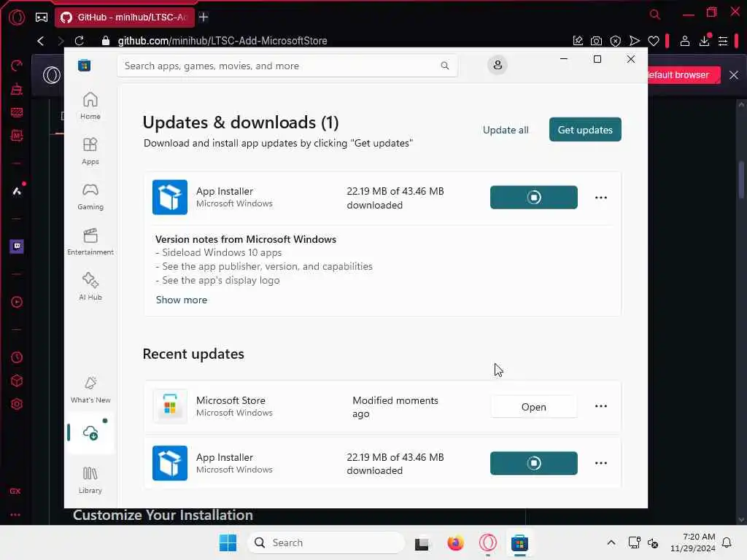Image resolution: width=747 pixels, height=560 pixels.
Task: Open more options for bottom App Installer row
Action: [601, 463]
